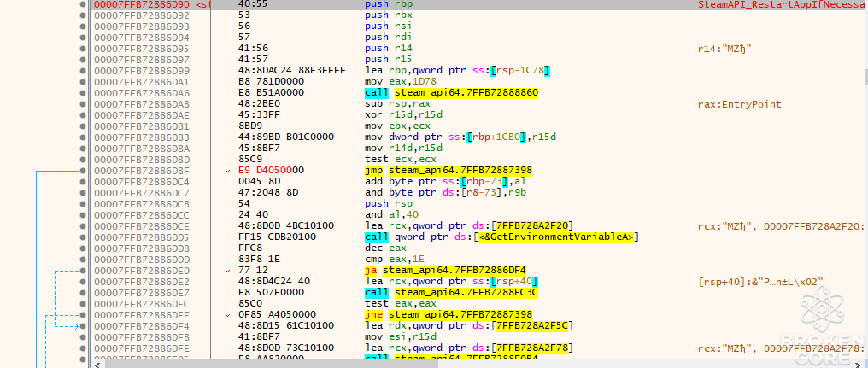Follow 'call steam_api64.7FFB72888860' instruction
Image resolution: width=868 pixels, height=368 pixels.
click(x=452, y=92)
